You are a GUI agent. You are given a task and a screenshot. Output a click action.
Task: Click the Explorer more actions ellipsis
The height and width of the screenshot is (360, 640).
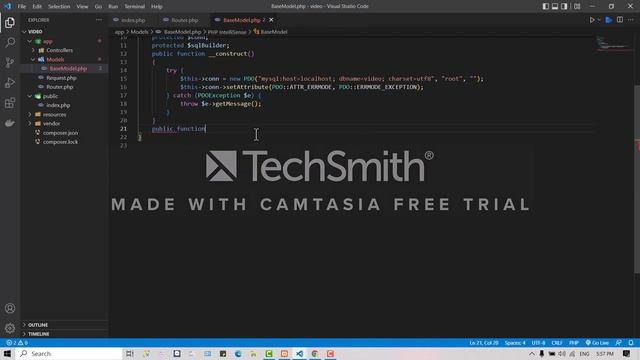(99, 20)
